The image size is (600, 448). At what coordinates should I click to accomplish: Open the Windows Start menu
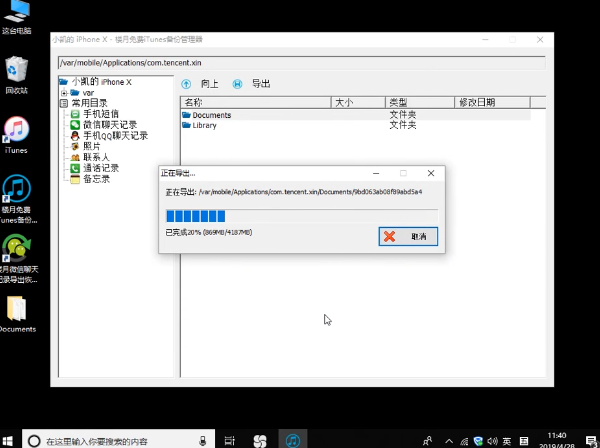tap(8, 441)
